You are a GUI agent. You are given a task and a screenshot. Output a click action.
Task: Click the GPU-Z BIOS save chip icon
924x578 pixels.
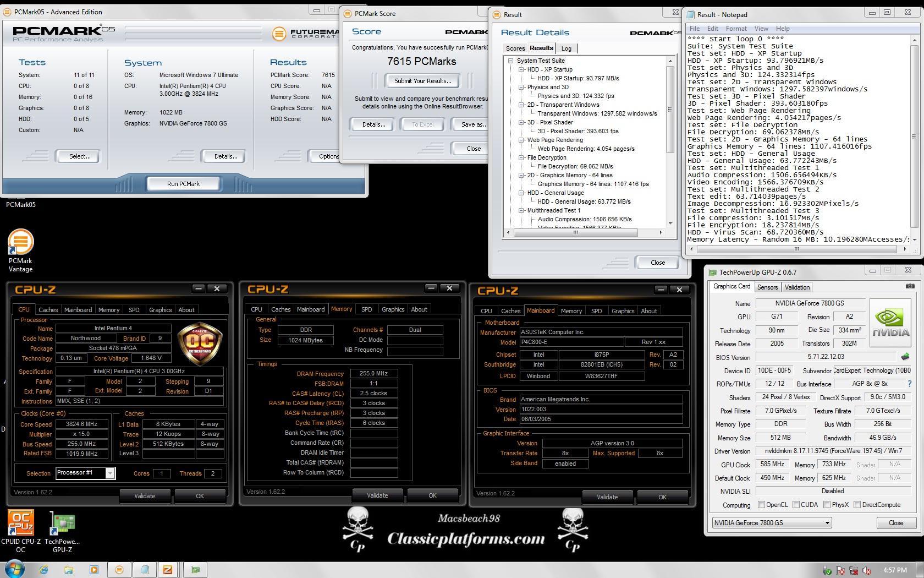pos(905,357)
